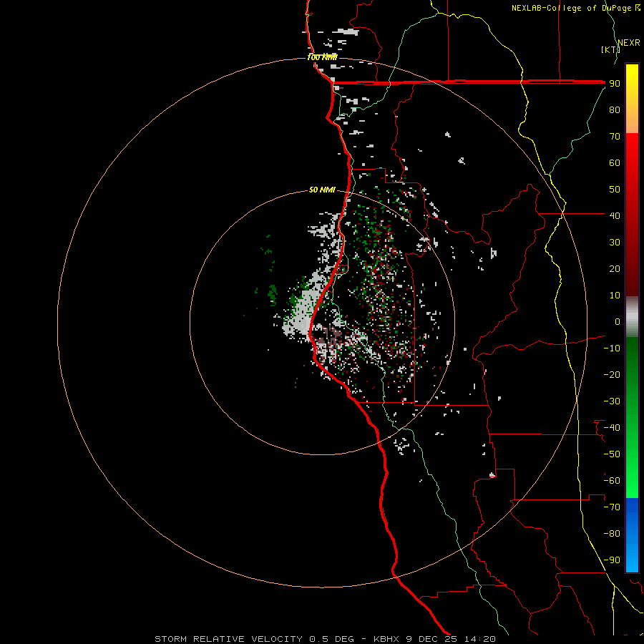Click the -70 value on the velocity scale
This screenshot has width=644, height=644.
(612, 507)
